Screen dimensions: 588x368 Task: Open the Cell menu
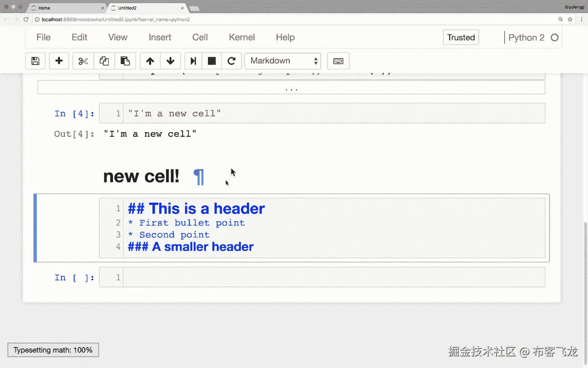(200, 37)
